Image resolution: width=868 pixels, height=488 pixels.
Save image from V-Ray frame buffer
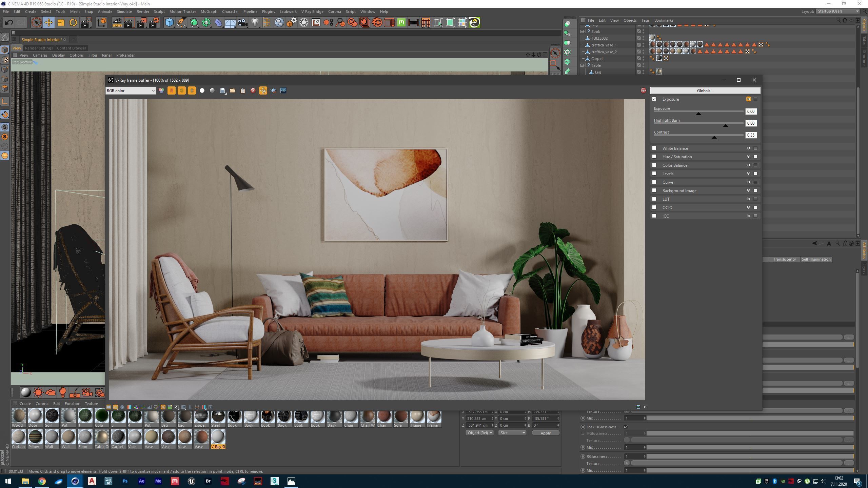[x=222, y=90]
